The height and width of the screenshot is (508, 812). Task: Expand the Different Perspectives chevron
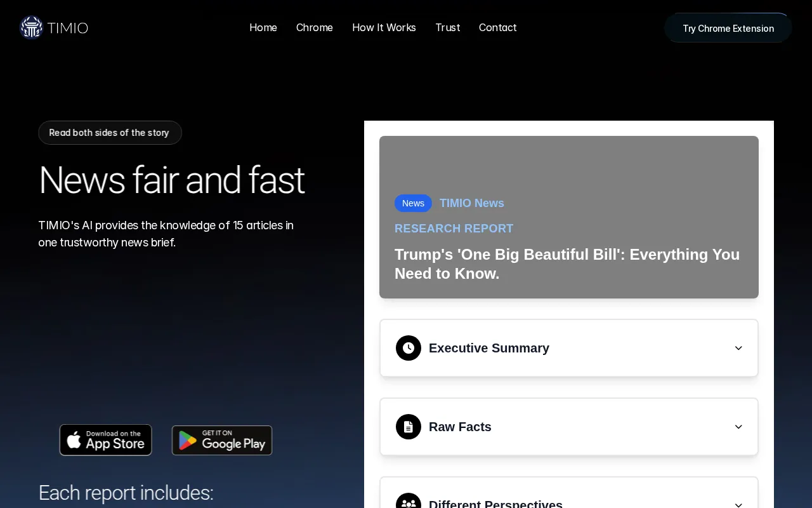(x=738, y=504)
